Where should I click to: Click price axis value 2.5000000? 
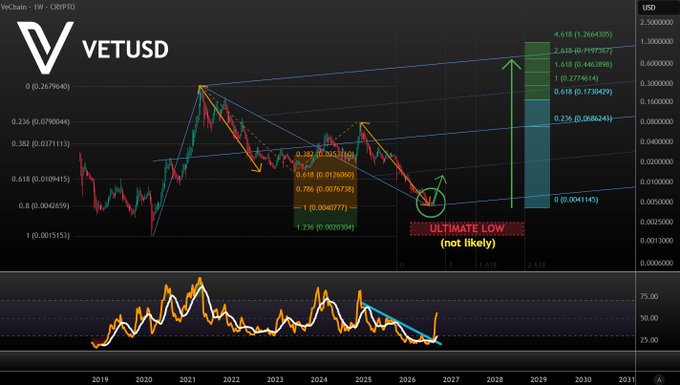657,22
